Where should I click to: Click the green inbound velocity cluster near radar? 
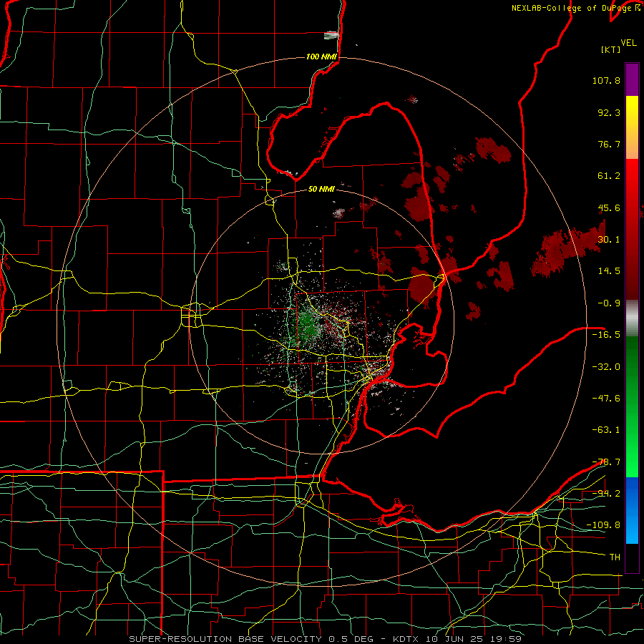point(306,324)
